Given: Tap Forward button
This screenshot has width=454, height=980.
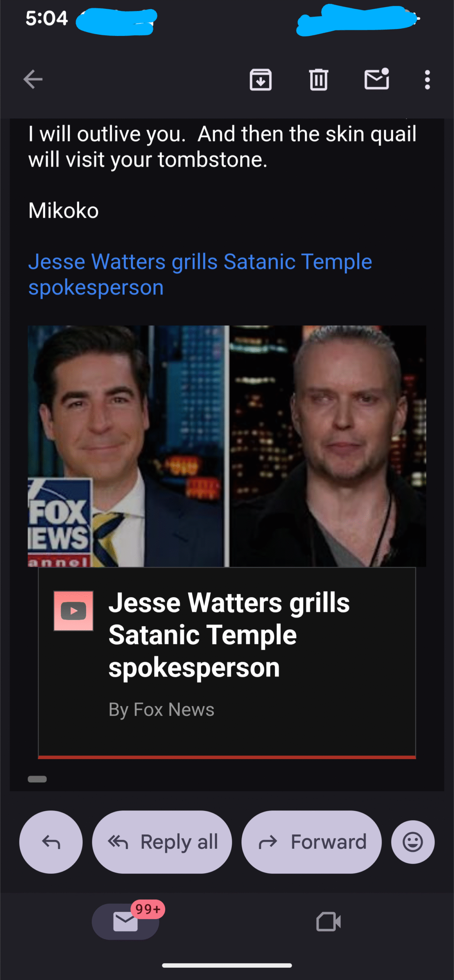Looking at the screenshot, I should click(311, 842).
